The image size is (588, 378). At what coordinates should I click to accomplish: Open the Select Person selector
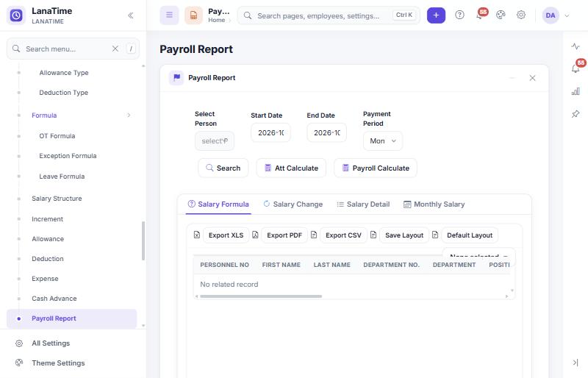coord(215,141)
